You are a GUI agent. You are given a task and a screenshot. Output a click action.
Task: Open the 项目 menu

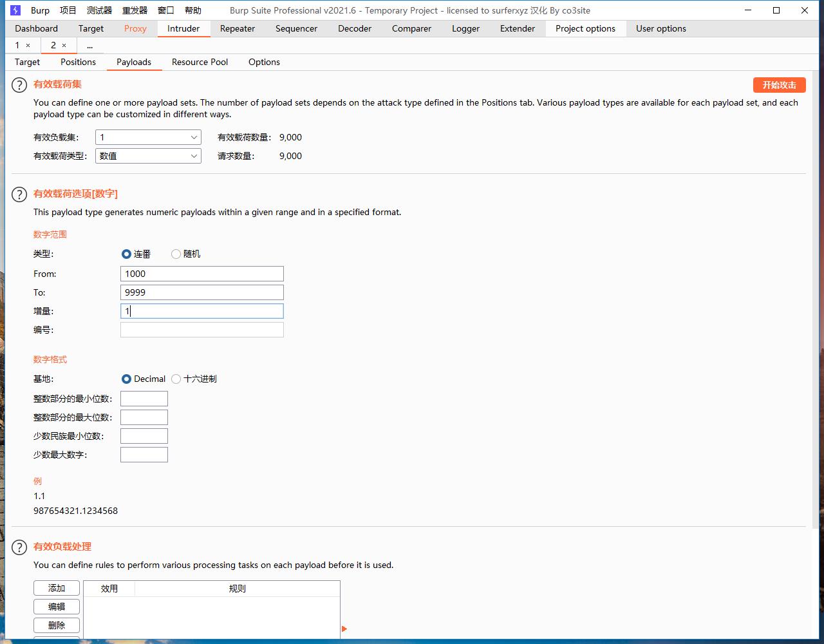pyautogui.click(x=68, y=10)
